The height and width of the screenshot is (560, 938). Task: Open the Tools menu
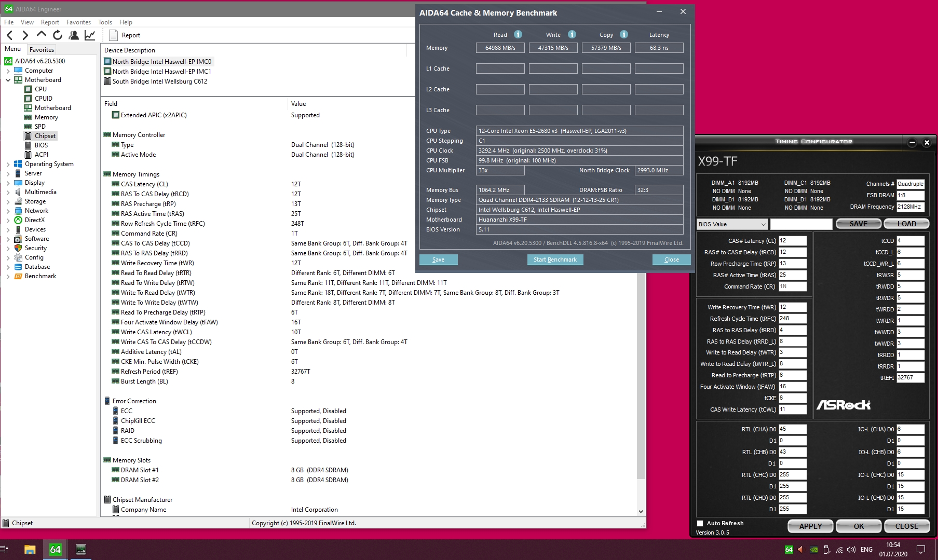pos(105,22)
